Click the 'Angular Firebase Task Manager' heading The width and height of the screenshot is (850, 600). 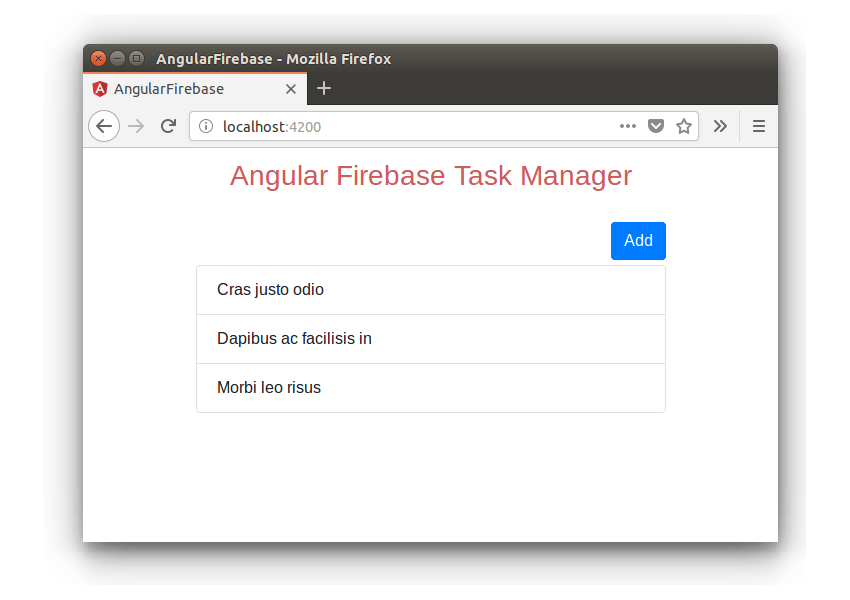(431, 176)
